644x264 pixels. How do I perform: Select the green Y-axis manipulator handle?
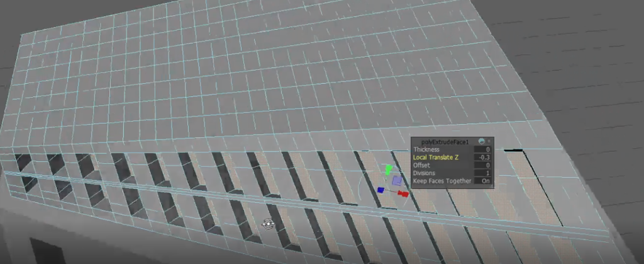[x=388, y=169]
